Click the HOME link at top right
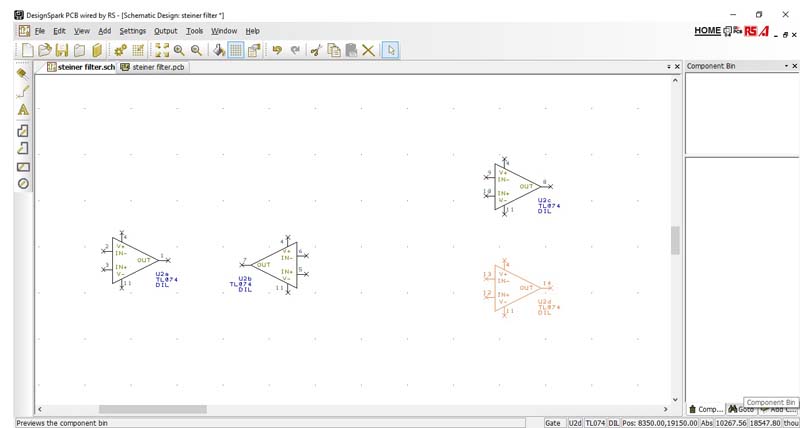 click(707, 31)
